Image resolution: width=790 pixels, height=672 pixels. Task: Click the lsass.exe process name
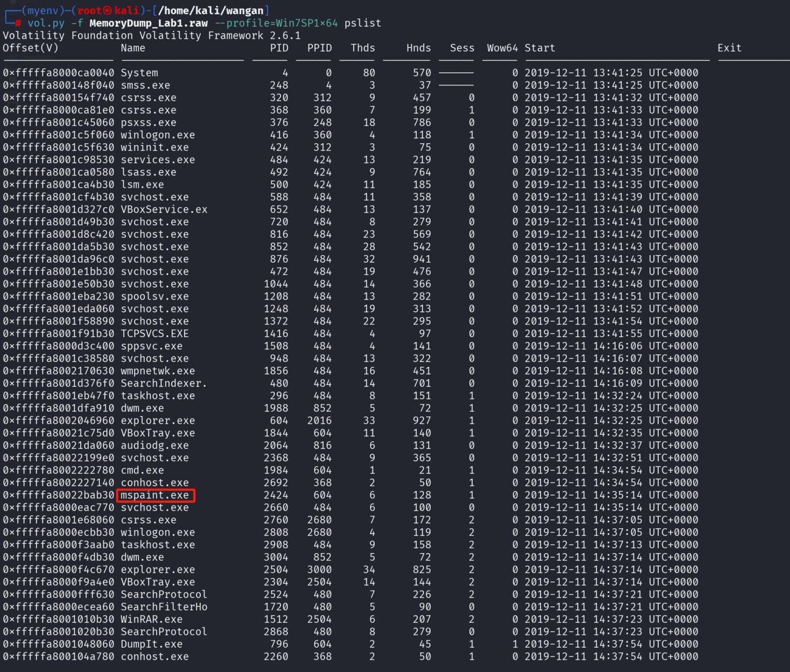coord(148,173)
